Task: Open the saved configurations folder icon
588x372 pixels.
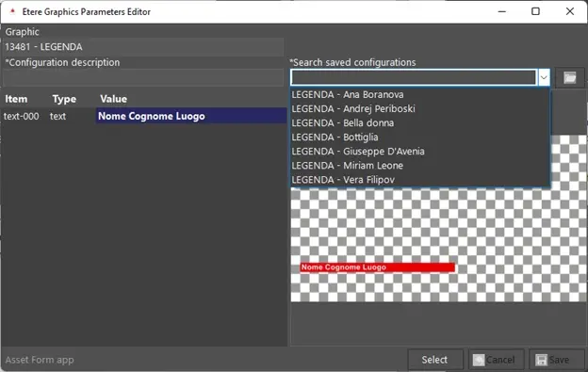Action: coord(569,78)
